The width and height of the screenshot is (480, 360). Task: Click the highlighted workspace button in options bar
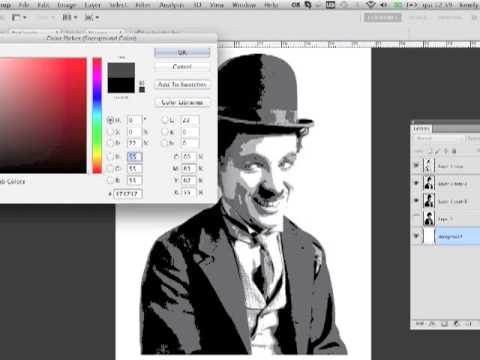tap(382, 18)
